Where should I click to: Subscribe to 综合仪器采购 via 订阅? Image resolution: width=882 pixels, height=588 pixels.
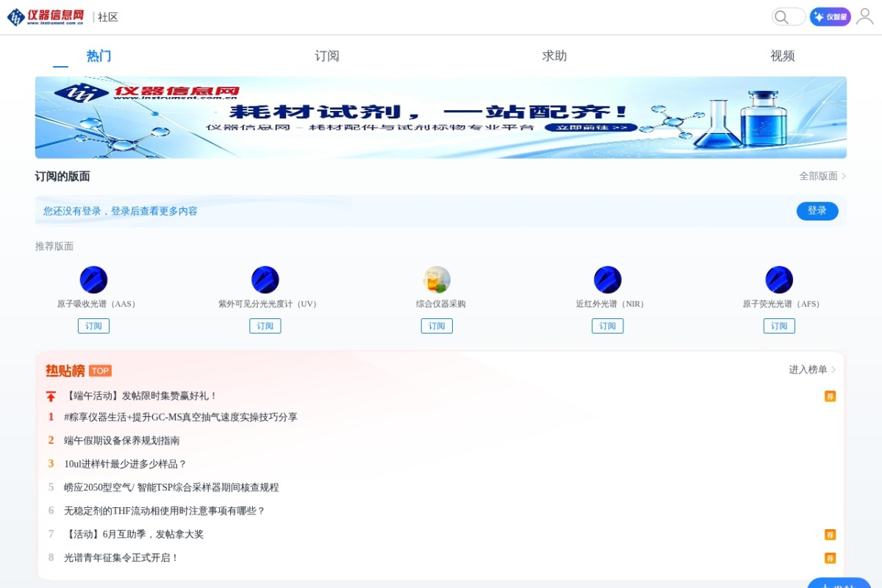pyautogui.click(x=437, y=326)
